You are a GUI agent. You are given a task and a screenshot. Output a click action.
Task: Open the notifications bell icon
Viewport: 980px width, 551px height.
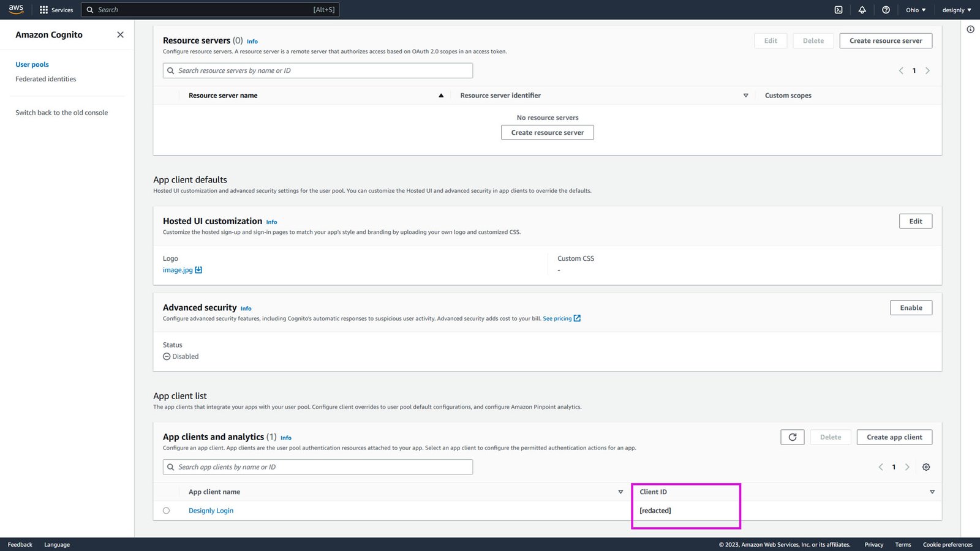tap(862, 10)
